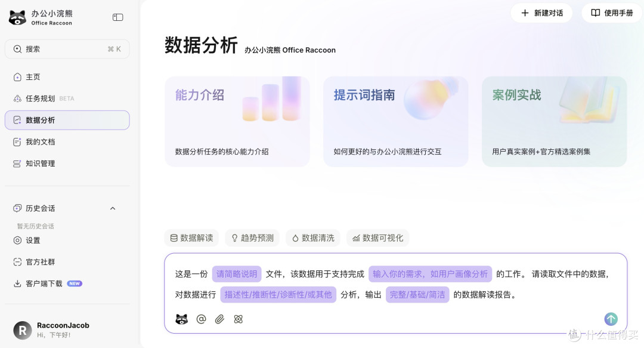Click the NEW badge beside 客户端下载

coord(75,284)
